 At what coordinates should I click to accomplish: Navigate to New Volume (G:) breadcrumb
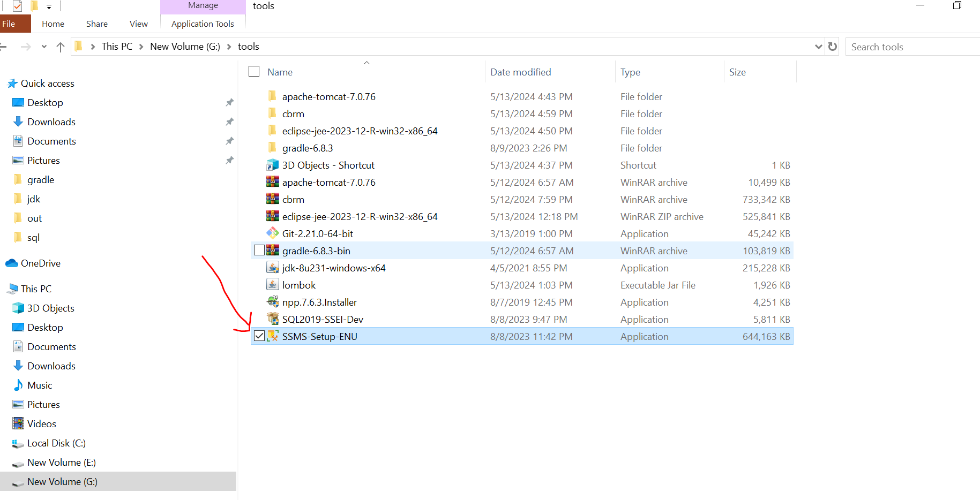coord(185,47)
